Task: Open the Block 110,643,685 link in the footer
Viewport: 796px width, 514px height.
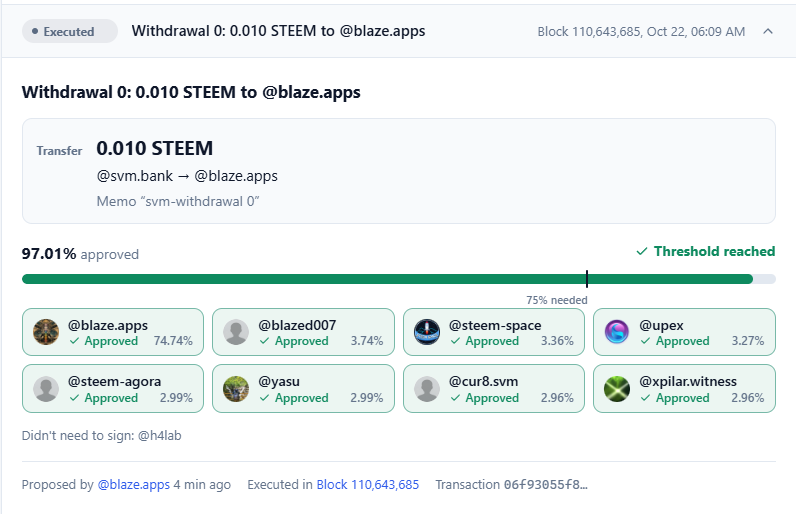Action: coord(368,485)
